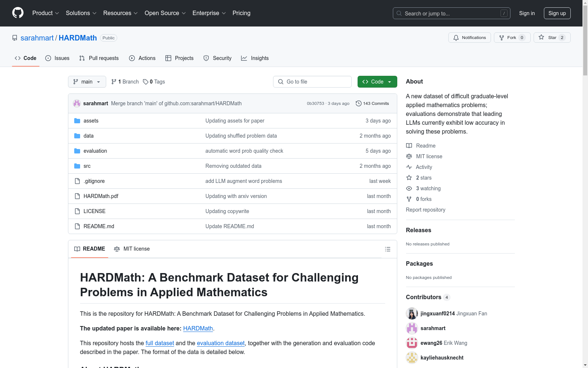
Task: Expand the Enterprise menu
Action: (209, 13)
